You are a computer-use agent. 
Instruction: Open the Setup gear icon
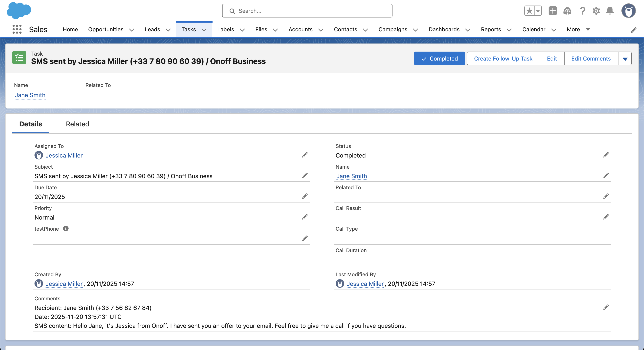coord(596,11)
